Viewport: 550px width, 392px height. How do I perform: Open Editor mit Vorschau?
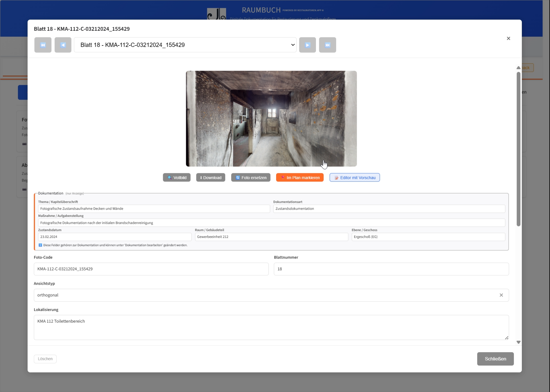tap(355, 178)
